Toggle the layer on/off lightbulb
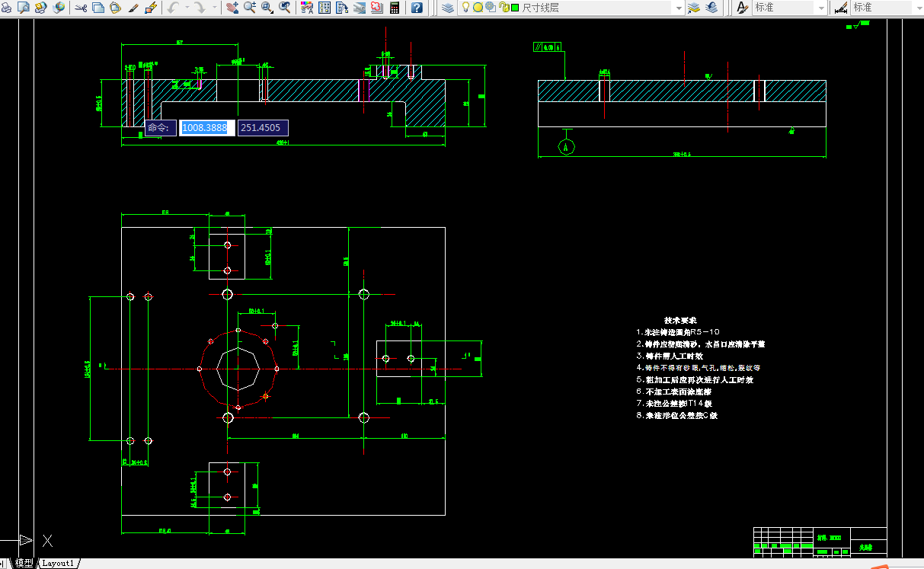This screenshot has width=924, height=569. (x=465, y=7)
